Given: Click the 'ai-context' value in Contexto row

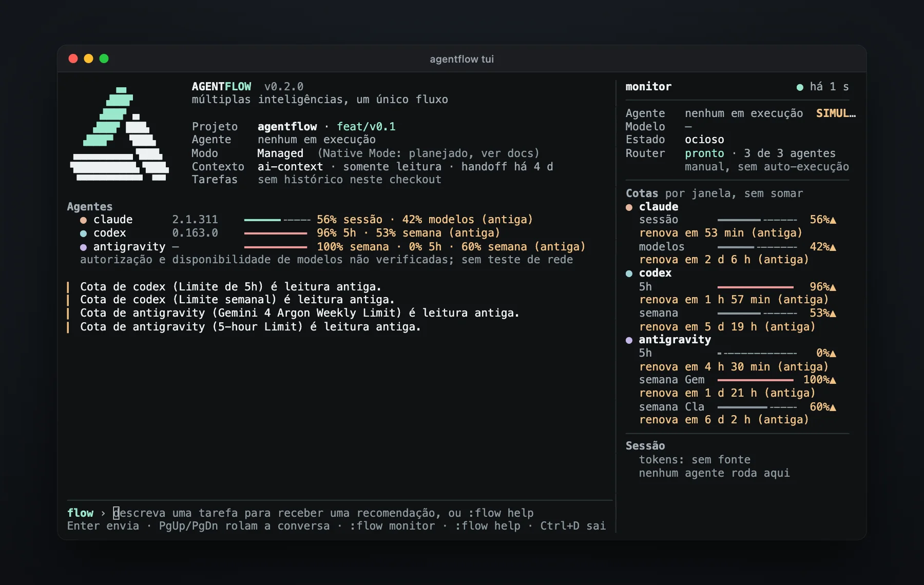Looking at the screenshot, I should [290, 167].
